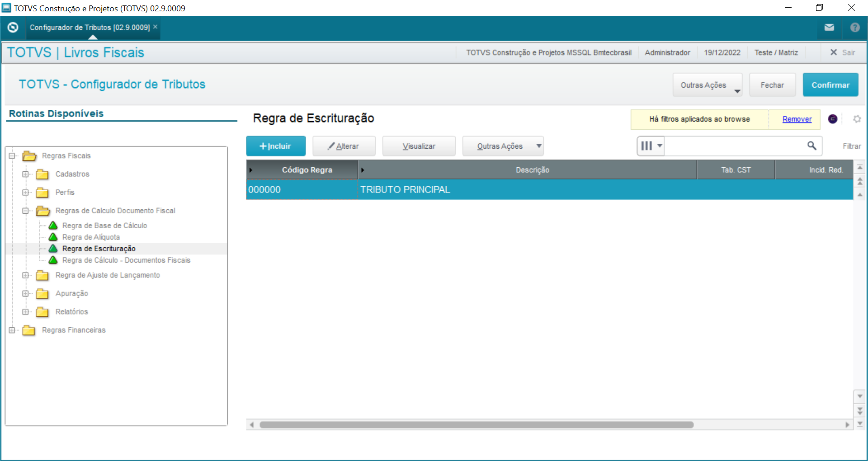Image resolution: width=868 pixels, height=461 pixels.
Task: Open the help question mark icon
Action: [x=854, y=28]
